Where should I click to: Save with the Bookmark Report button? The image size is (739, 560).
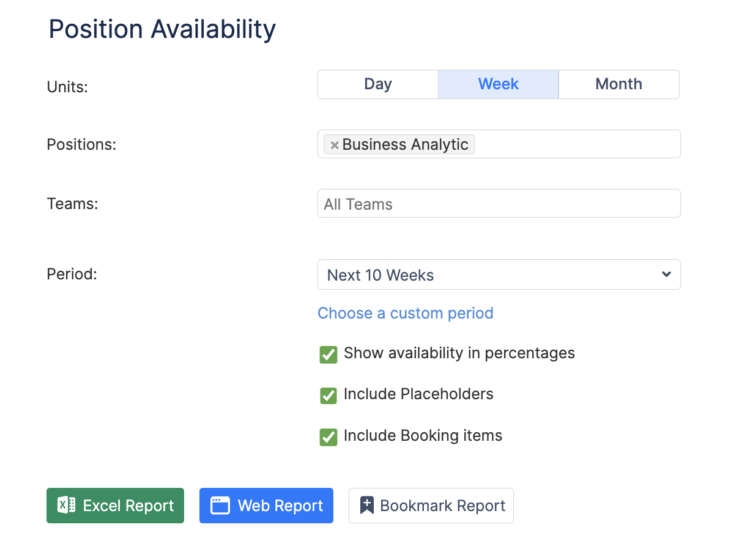pos(431,506)
